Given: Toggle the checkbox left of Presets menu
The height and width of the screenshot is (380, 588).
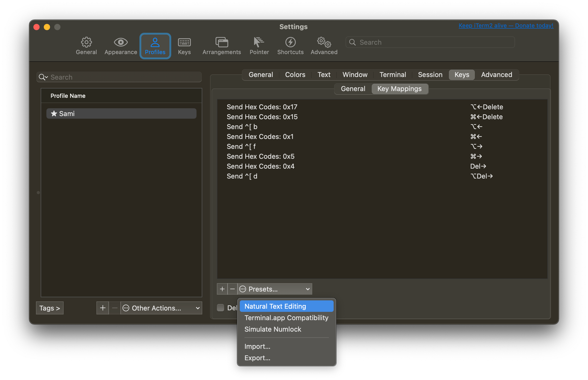Looking at the screenshot, I should pos(220,307).
